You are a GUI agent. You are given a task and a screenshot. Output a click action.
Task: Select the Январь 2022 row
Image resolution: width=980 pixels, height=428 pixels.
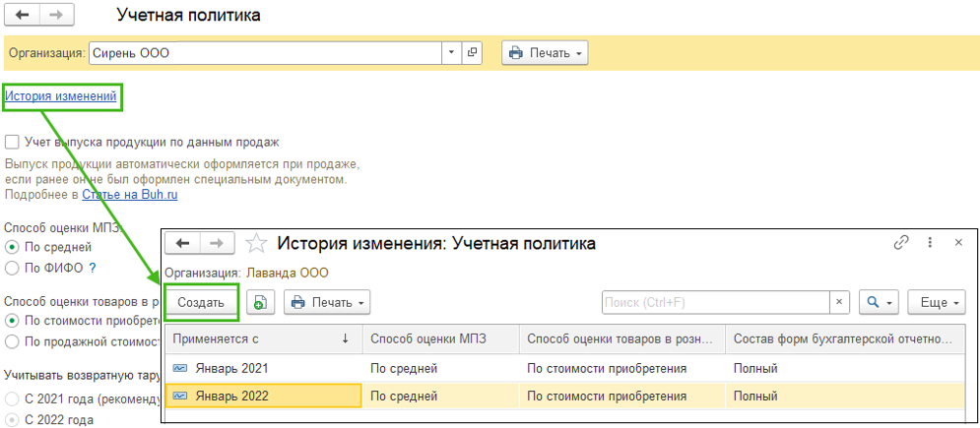click(x=565, y=397)
